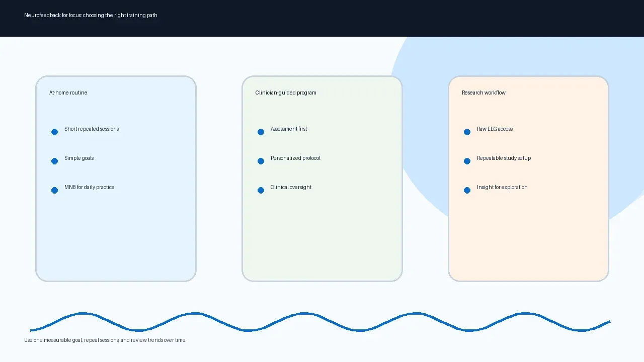Click the text "Short repeated sessions"

tap(92, 129)
